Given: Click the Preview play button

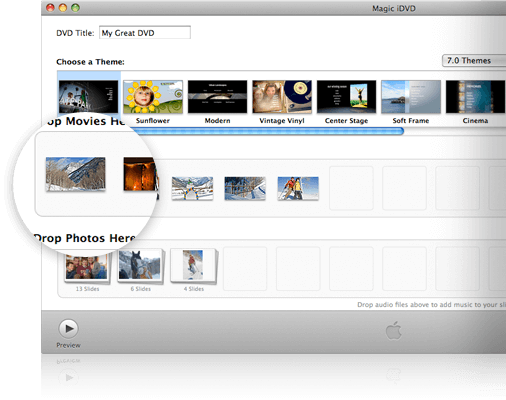Looking at the screenshot, I should pyautogui.click(x=69, y=329).
